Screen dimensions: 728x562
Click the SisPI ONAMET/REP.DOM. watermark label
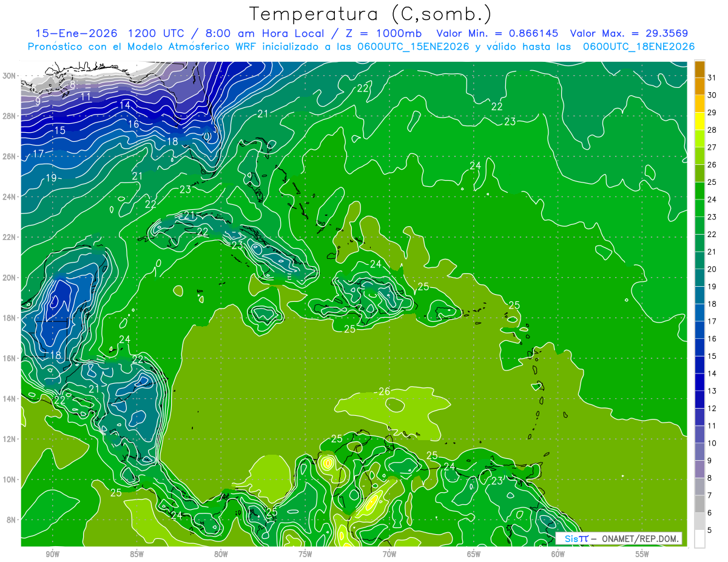pos(619,538)
